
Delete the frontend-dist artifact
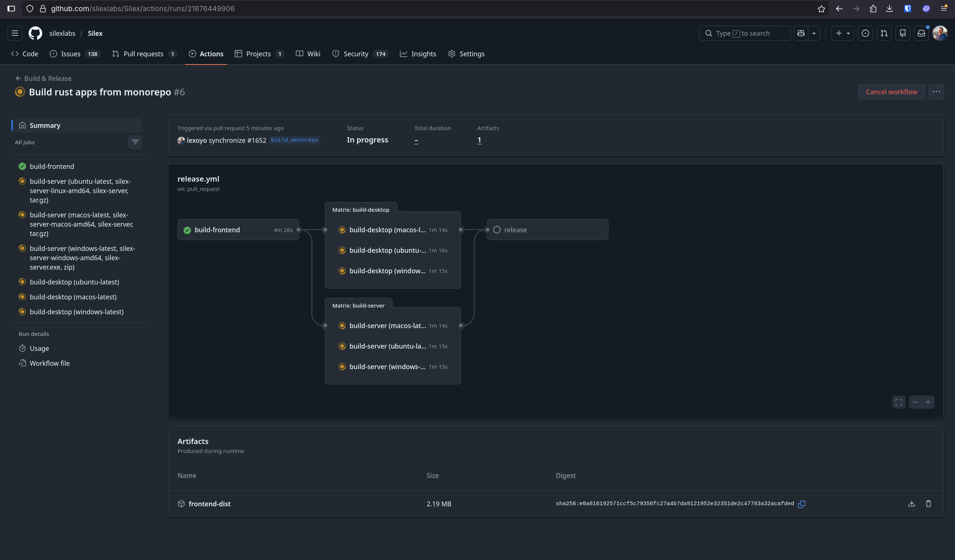click(928, 504)
